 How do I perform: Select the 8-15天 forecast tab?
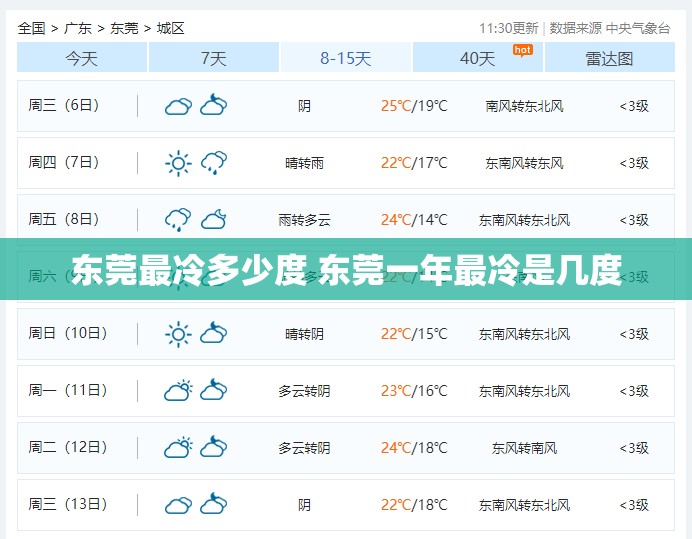pos(346,57)
